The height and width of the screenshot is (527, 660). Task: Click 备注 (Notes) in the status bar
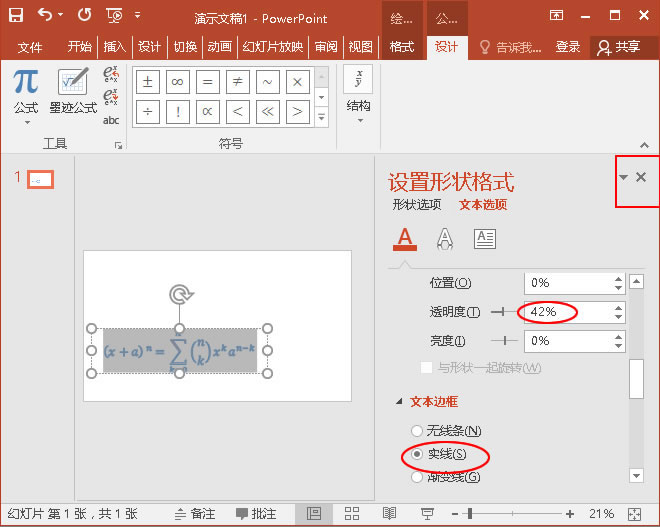pyautogui.click(x=194, y=513)
